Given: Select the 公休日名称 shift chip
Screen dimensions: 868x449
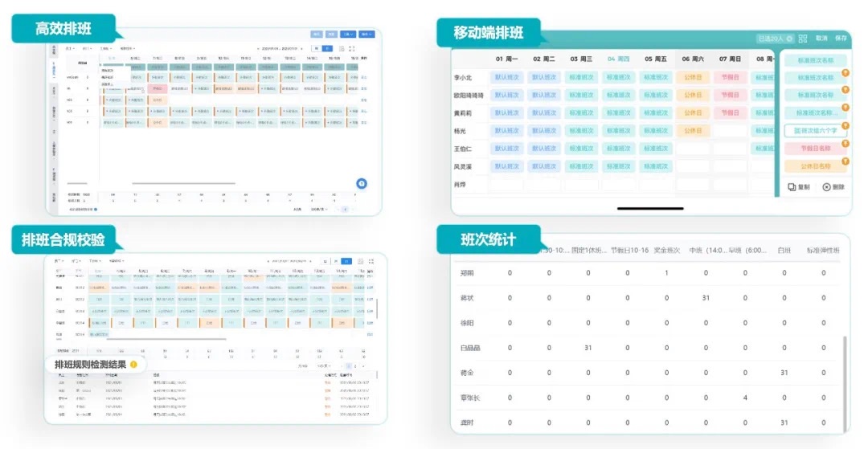Looking at the screenshot, I should point(816,166).
